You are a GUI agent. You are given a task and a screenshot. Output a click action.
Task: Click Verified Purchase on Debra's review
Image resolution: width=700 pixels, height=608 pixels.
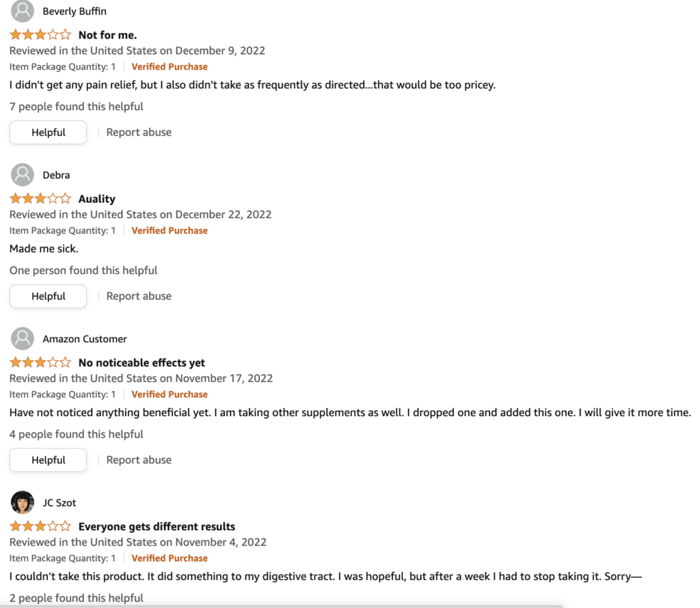point(170,230)
